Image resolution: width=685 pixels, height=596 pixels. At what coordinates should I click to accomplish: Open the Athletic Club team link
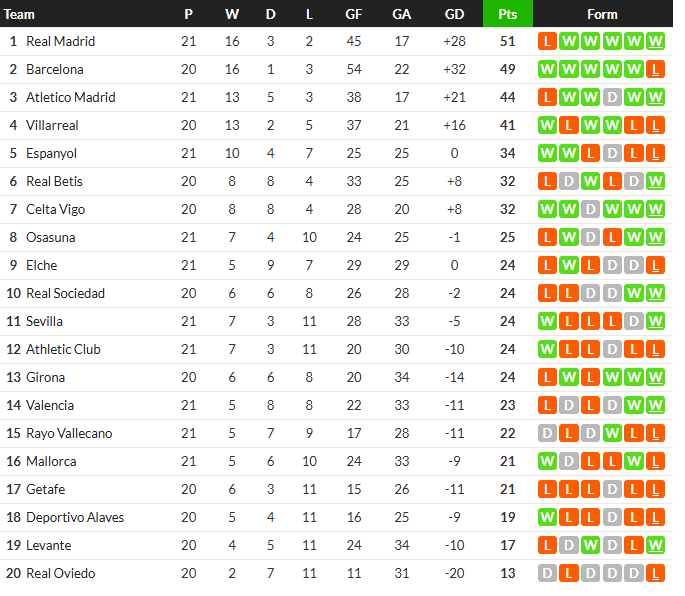click(63, 350)
